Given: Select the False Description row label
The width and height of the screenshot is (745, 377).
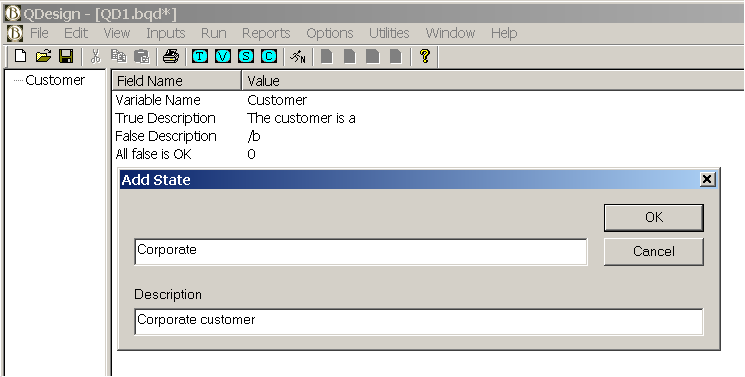Looking at the screenshot, I should click(166, 136).
